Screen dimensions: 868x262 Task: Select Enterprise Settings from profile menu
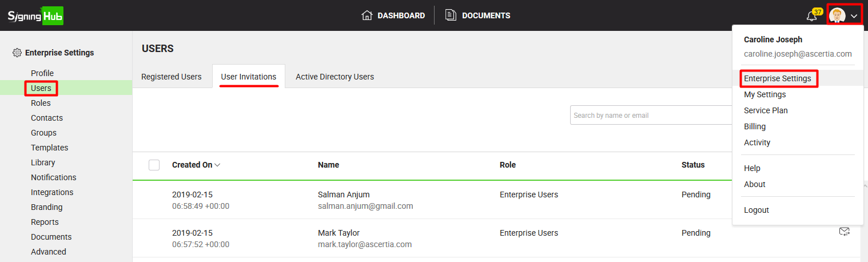[x=777, y=78]
